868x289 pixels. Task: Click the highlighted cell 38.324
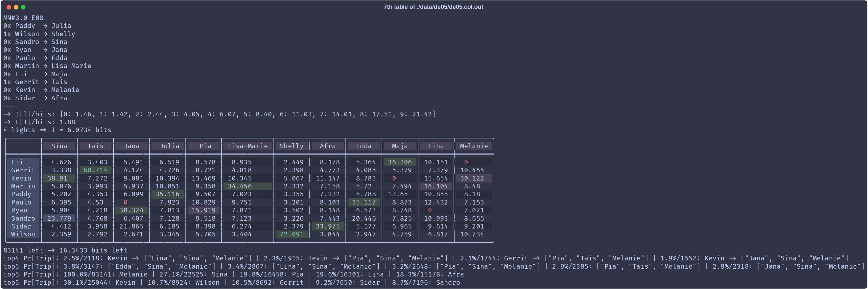coord(131,210)
